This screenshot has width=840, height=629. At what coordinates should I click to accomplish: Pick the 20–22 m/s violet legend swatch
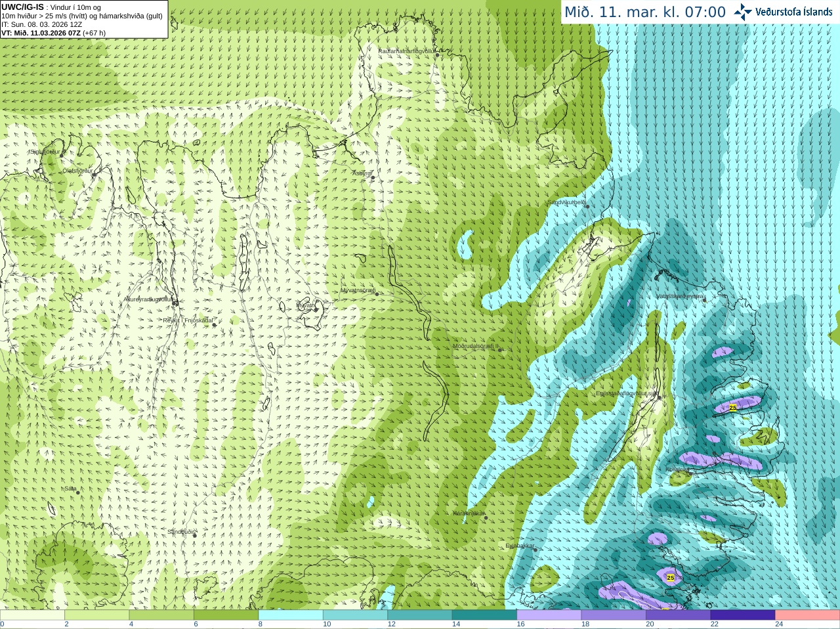[679, 615]
